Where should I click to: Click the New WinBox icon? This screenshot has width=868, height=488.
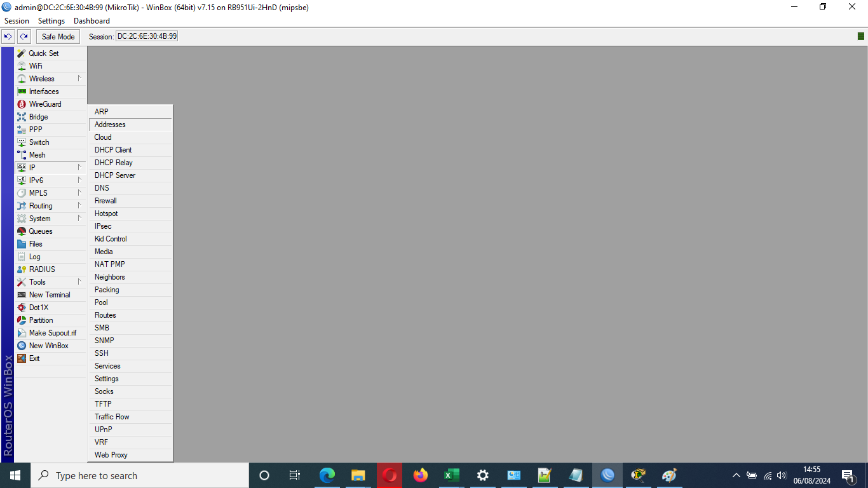point(22,346)
